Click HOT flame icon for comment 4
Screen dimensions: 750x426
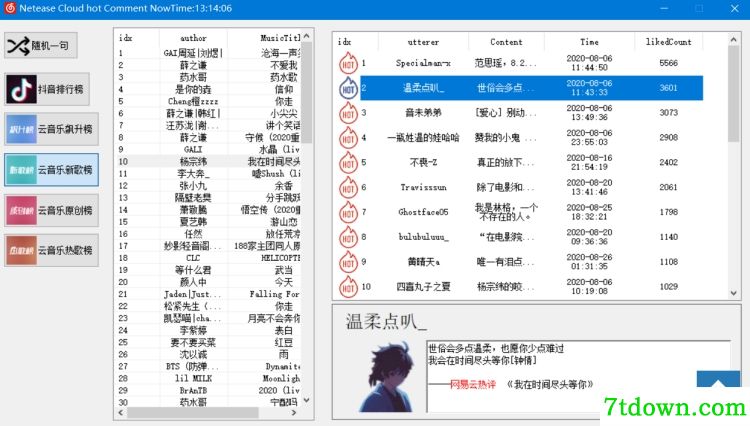pyautogui.click(x=348, y=137)
